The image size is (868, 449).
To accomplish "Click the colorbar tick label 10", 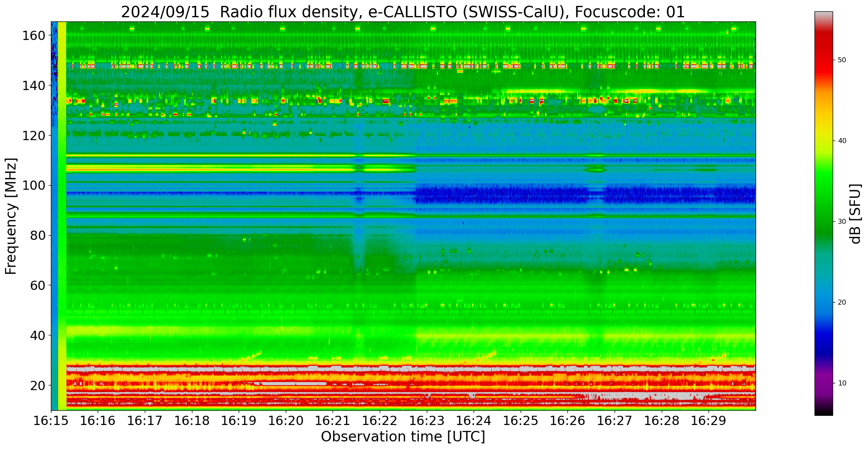I will pos(842,383).
